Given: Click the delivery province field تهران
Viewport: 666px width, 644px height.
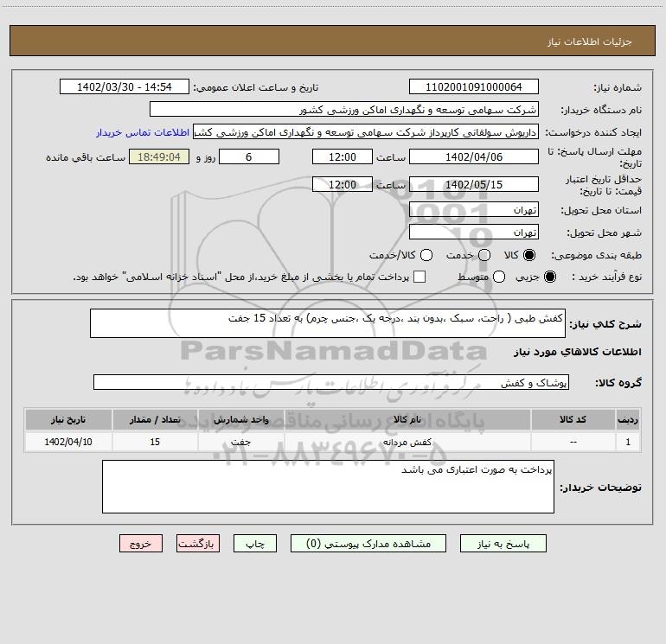Looking at the screenshot, I should point(474,209).
